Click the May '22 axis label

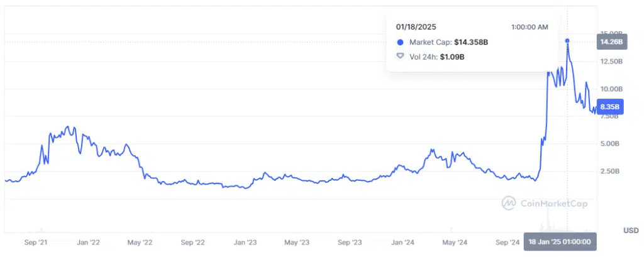[x=140, y=243]
